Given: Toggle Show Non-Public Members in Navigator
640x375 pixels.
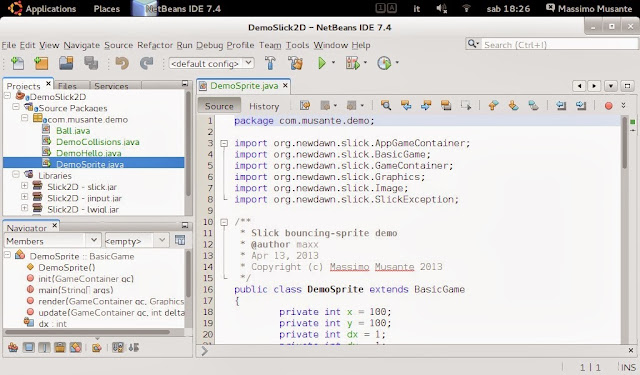Looking at the screenshot, I should coord(60,348).
